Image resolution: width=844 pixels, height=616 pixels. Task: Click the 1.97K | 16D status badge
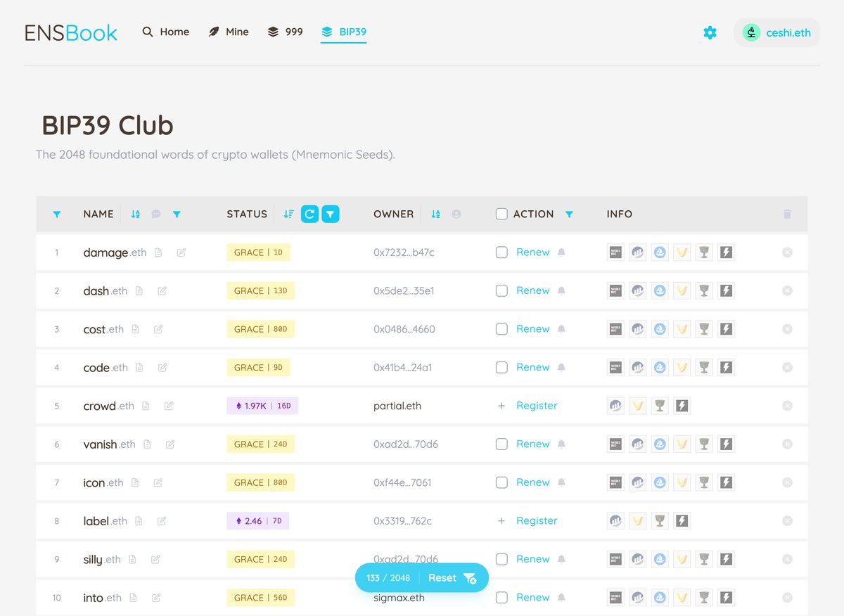click(262, 406)
